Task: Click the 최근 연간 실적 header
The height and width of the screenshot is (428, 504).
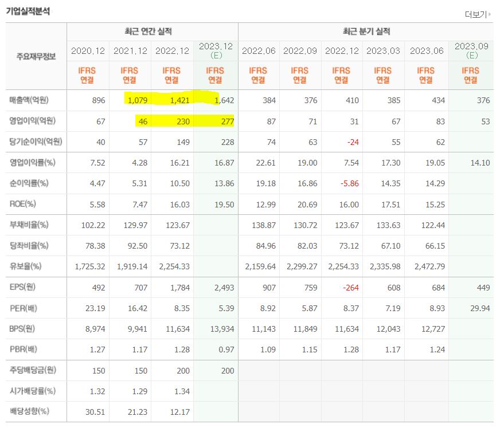Action: (x=148, y=31)
